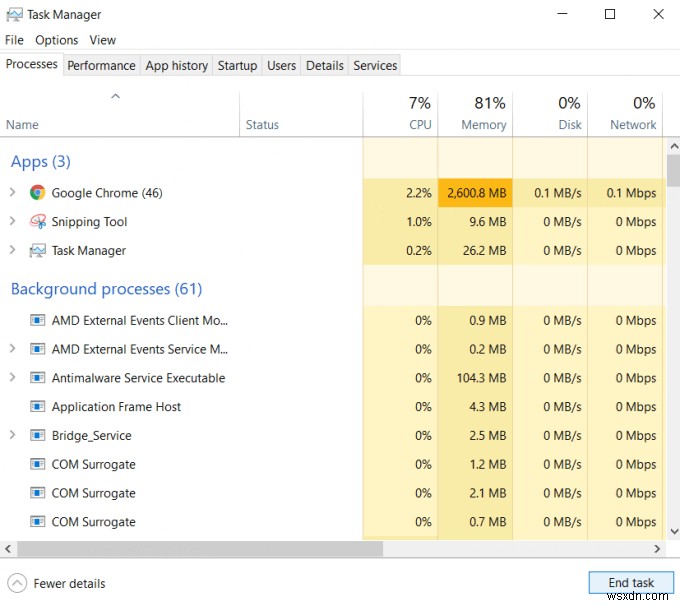Click the AMD External Events Service icon
The width and height of the screenshot is (680, 606).
37,349
